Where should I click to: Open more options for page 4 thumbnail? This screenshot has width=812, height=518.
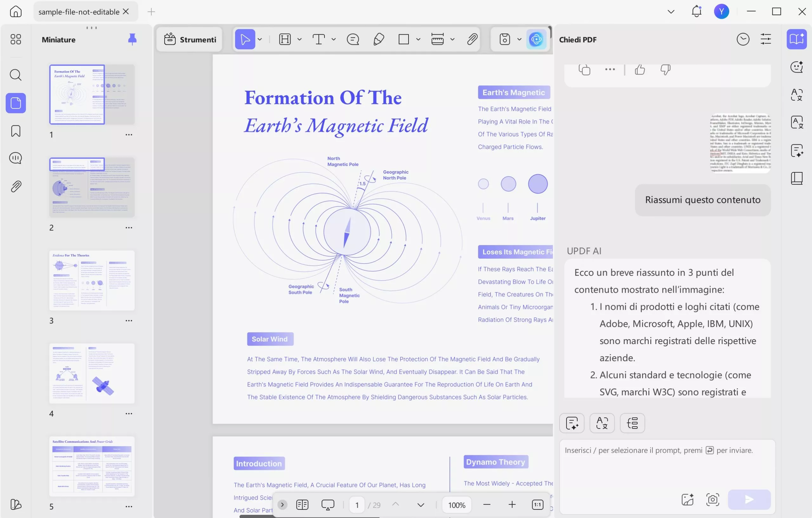tap(129, 414)
